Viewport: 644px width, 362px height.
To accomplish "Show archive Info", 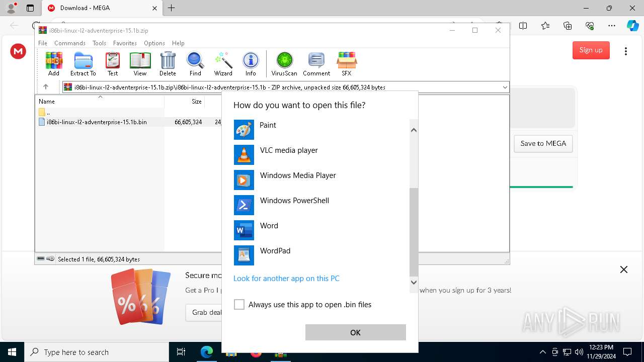I will point(251,63).
